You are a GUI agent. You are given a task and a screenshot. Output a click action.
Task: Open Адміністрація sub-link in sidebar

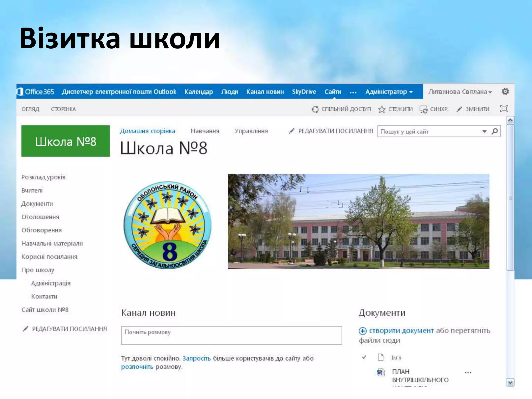pos(51,283)
